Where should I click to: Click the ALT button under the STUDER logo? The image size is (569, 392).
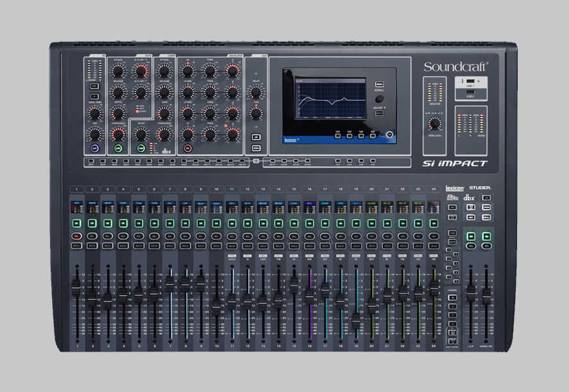click(486, 198)
